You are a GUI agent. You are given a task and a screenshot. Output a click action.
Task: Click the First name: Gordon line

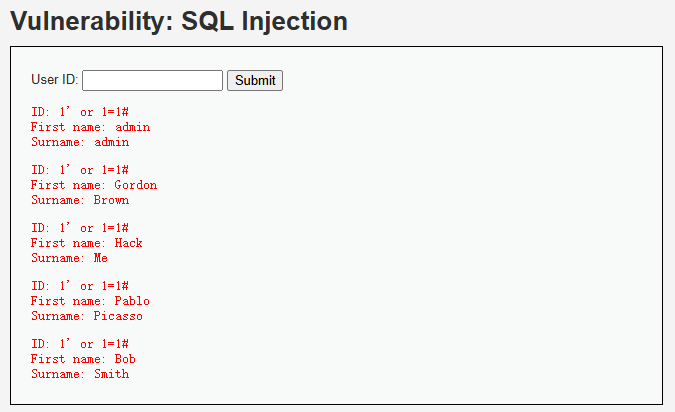[94, 185]
